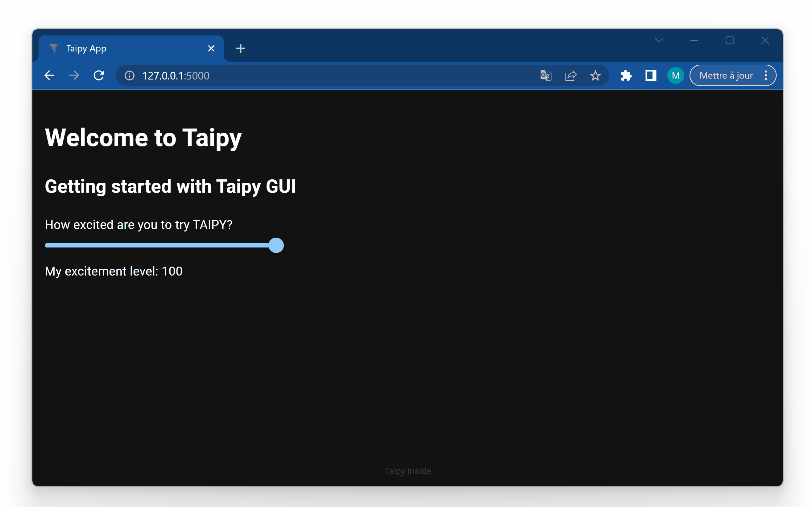Click the browser three-dot menu
812x507 pixels.
click(x=766, y=75)
